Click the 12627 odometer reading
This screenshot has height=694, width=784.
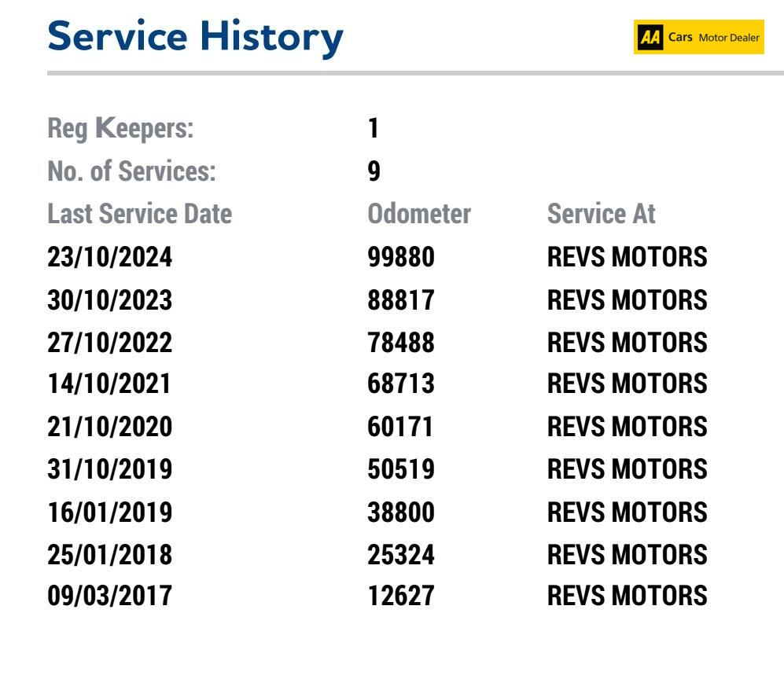[x=401, y=597]
